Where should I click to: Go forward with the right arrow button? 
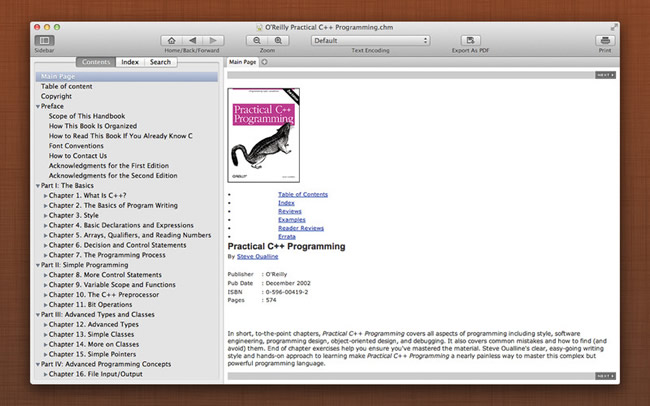pyautogui.click(x=215, y=40)
